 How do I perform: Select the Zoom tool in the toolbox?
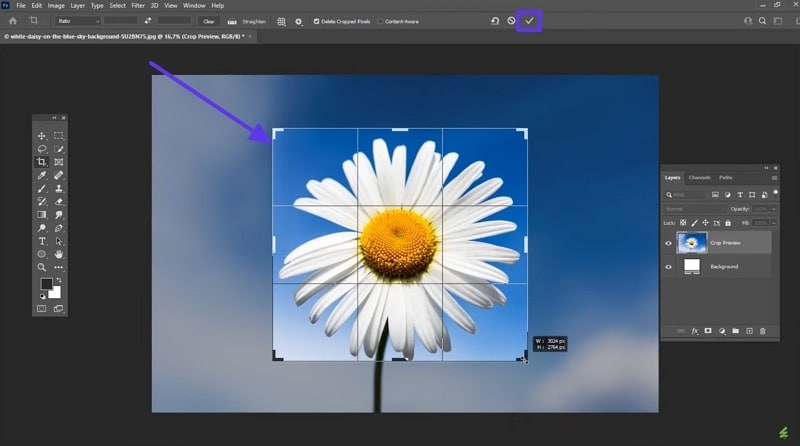(41, 267)
